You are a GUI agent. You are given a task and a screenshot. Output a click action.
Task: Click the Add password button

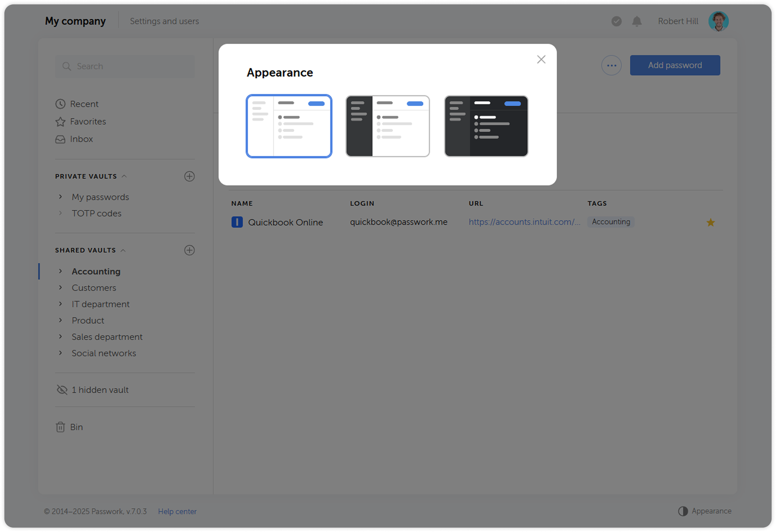[674, 65]
